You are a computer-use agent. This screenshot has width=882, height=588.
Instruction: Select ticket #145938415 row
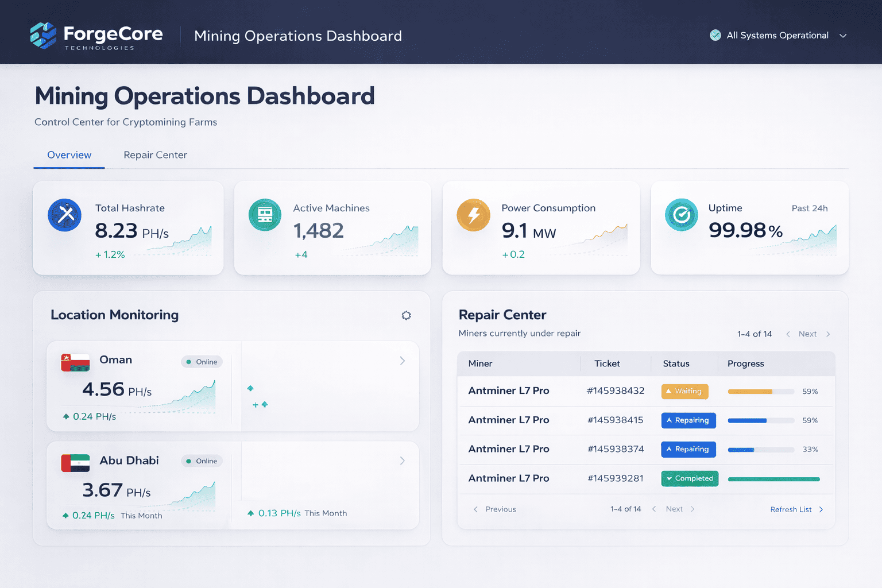tap(615, 420)
